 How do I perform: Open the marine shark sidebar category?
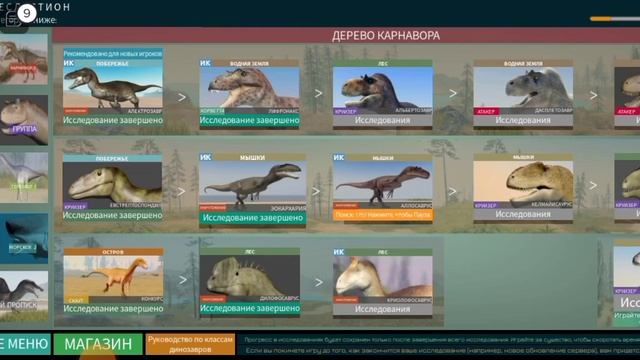[24, 238]
